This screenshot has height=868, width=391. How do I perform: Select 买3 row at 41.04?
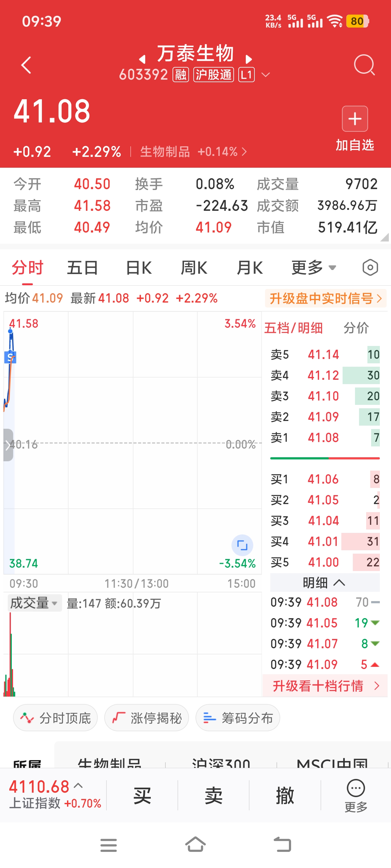(x=325, y=520)
